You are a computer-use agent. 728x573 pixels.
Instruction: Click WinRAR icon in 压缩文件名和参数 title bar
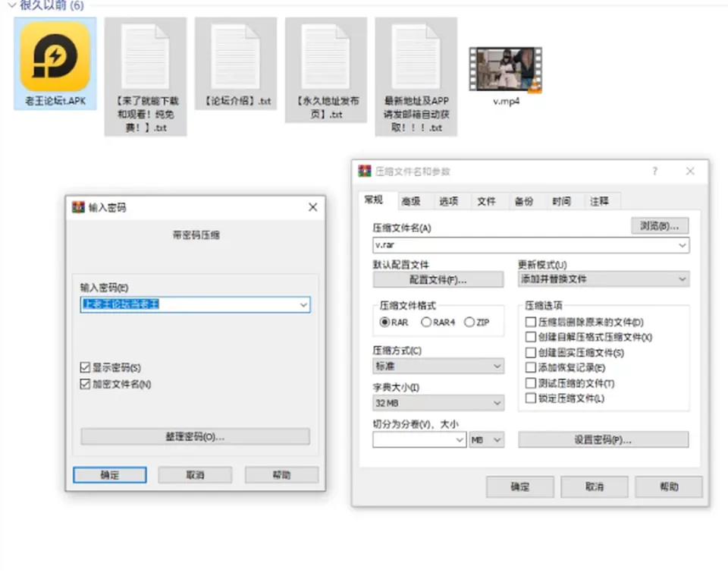point(365,171)
